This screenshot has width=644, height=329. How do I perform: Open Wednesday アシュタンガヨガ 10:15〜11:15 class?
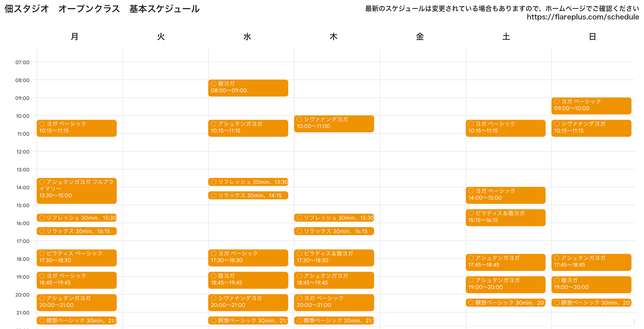[248, 128]
